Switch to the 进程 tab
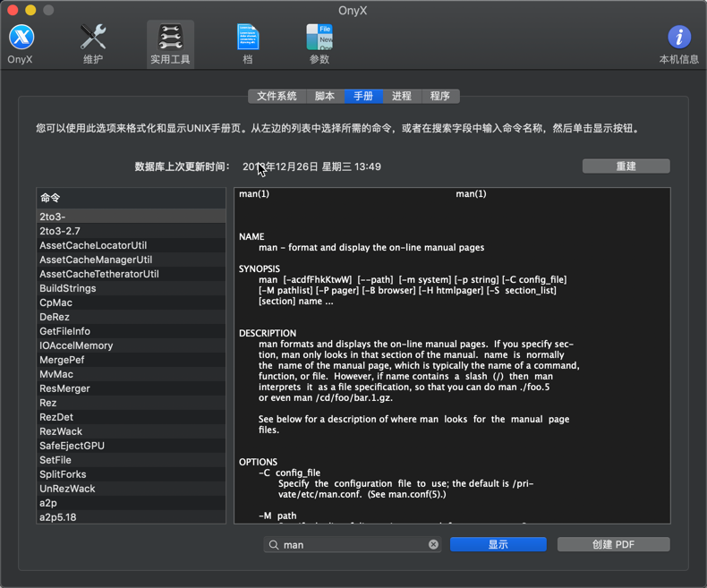 (402, 96)
